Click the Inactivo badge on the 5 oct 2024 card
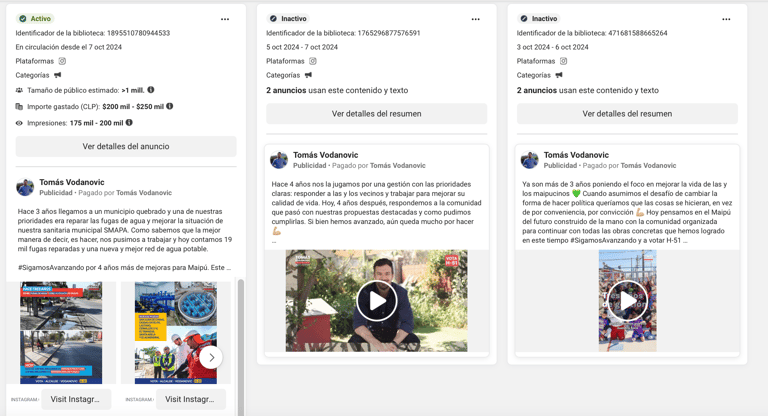This screenshot has height=416, width=768. pos(288,19)
